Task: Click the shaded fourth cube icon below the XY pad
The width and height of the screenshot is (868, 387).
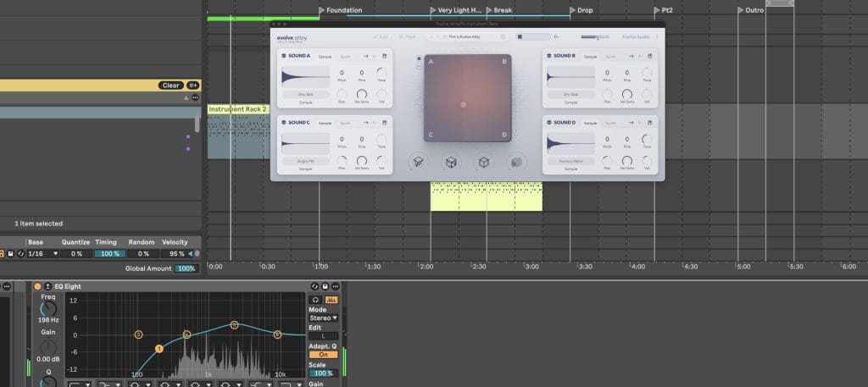Action: 515,162
